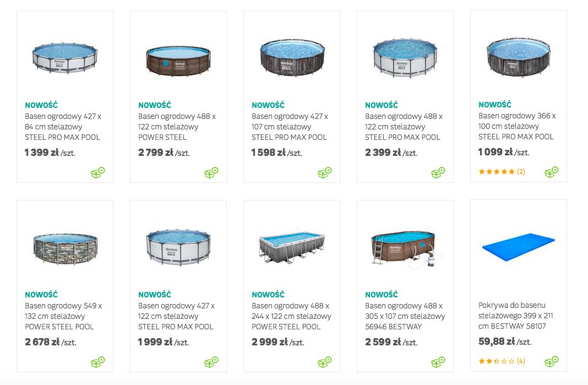Open the pool cover's 4 reviews rating
588x385 pixels.
502,361
